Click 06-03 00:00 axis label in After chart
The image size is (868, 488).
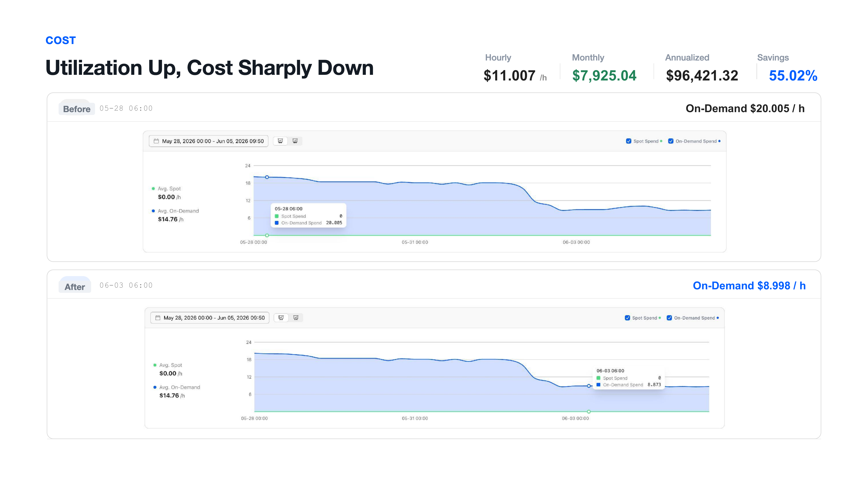tap(575, 418)
